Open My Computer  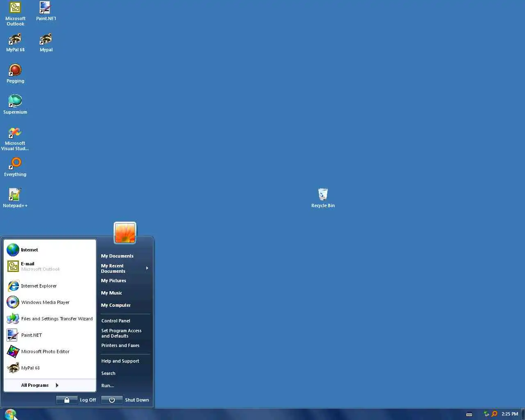coord(125,305)
